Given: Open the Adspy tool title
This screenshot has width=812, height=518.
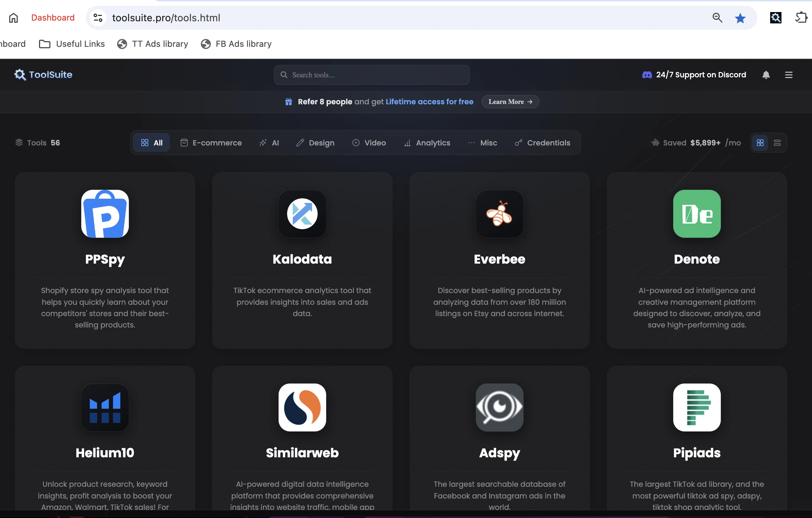Looking at the screenshot, I should (x=500, y=453).
